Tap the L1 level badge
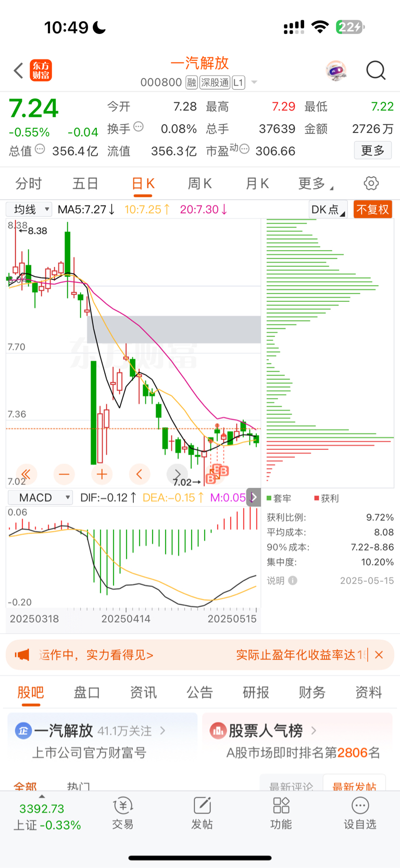400x868 pixels. [x=239, y=82]
